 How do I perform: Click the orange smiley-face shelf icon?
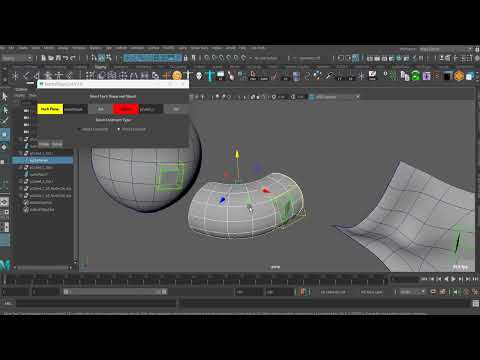tap(177, 76)
